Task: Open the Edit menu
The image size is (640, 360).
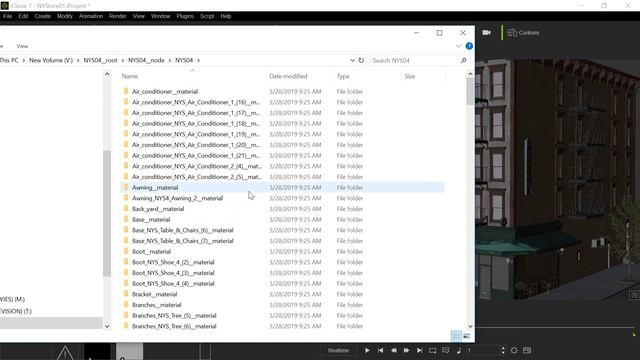Action: [x=23, y=16]
